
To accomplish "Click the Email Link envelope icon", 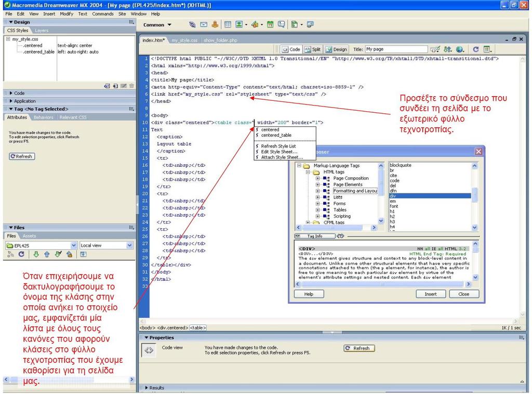I will [x=204, y=24].
